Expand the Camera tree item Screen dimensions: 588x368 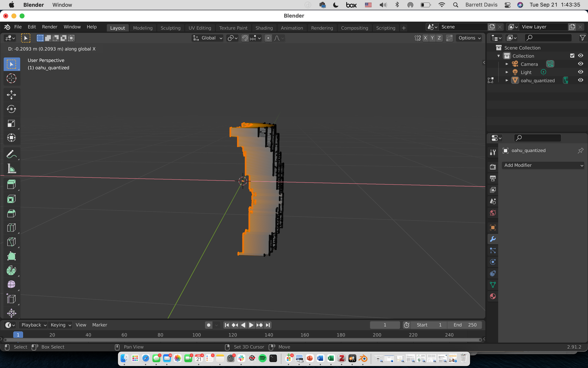point(507,64)
